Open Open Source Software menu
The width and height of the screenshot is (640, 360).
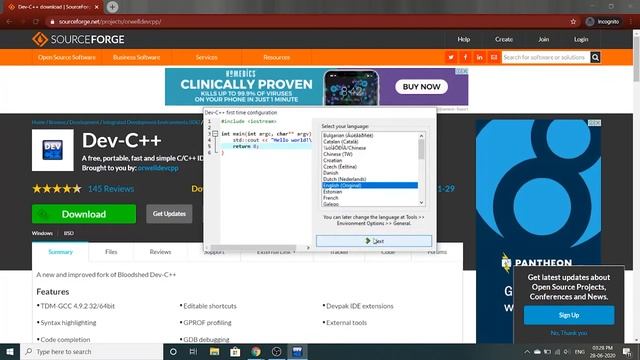(x=67, y=58)
